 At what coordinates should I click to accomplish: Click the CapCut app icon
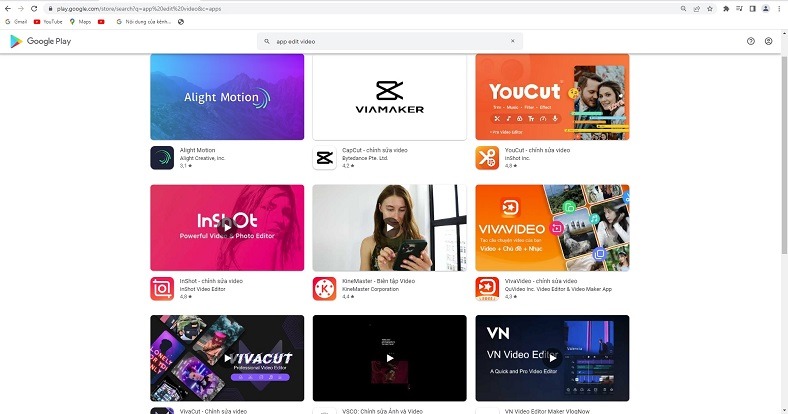tap(324, 158)
